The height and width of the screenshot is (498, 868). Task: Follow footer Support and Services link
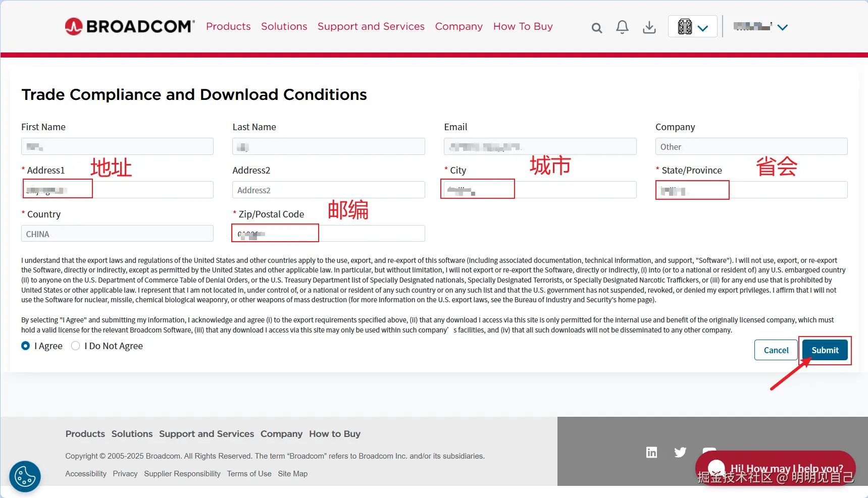point(207,434)
